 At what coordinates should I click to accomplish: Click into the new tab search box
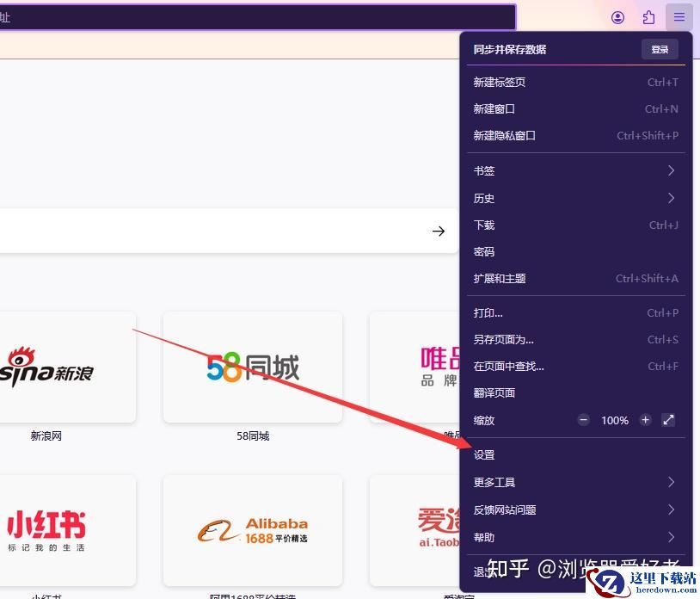pos(229,231)
